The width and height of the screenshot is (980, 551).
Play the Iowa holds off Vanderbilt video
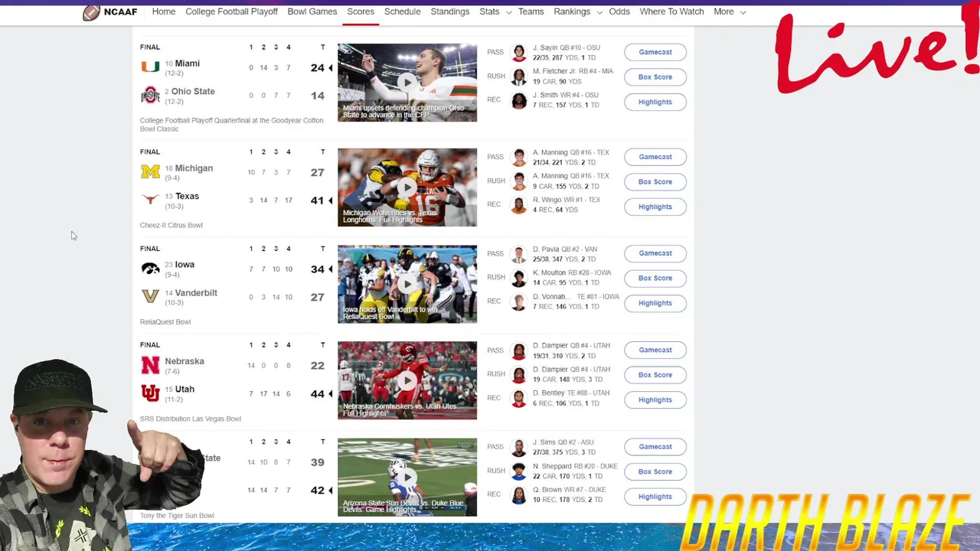point(407,284)
